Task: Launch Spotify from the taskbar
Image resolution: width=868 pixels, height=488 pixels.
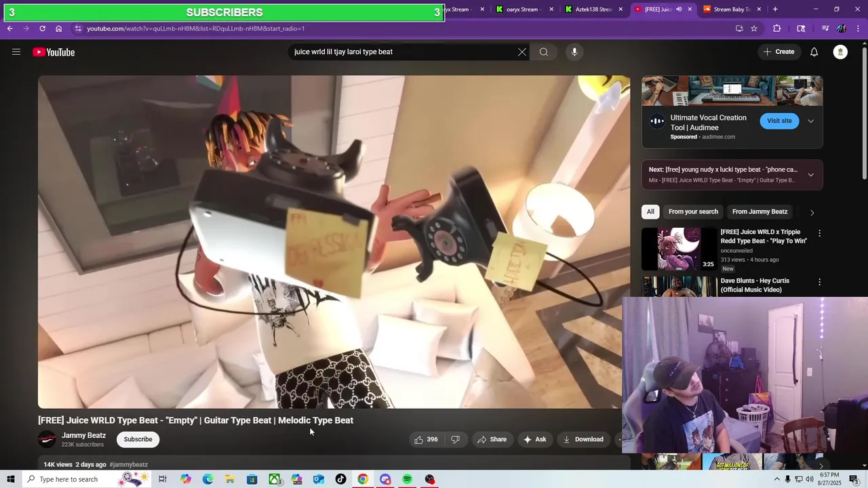Action: [407, 479]
